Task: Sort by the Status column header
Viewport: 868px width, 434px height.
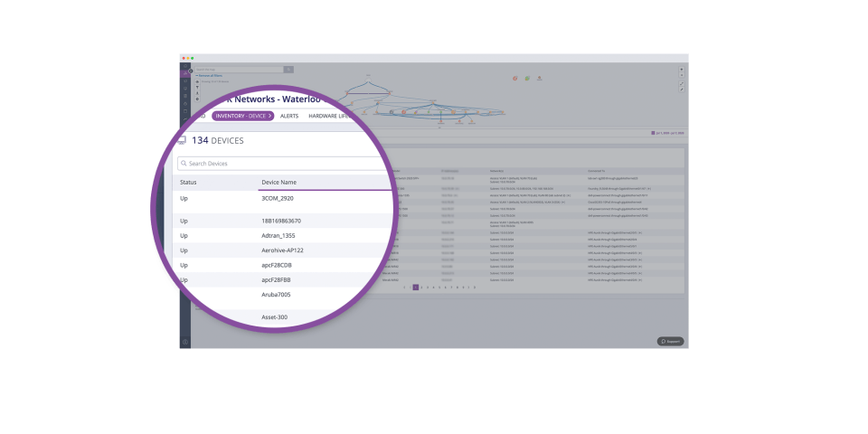Action: (188, 182)
